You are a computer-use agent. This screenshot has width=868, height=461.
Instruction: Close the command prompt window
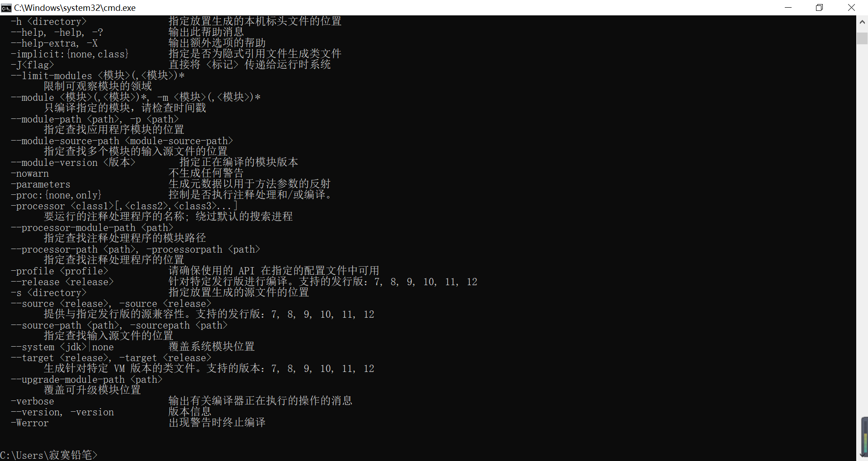coord(851,8)
